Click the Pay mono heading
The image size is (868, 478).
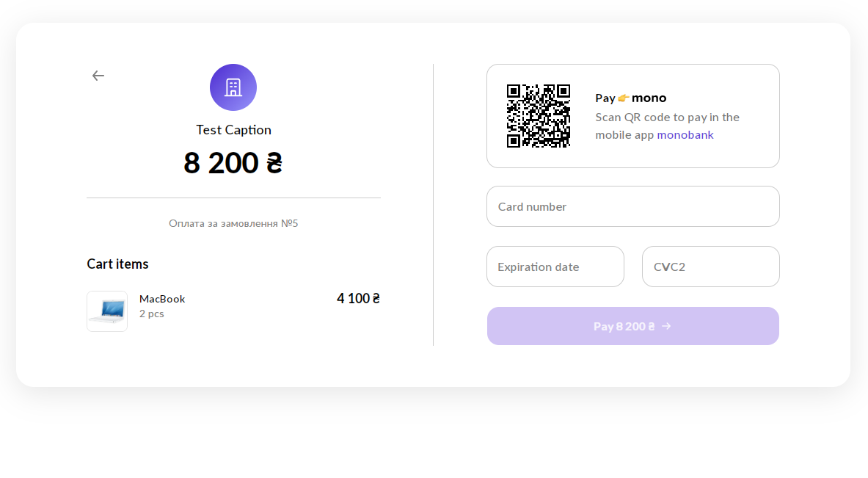click(630, 98)
